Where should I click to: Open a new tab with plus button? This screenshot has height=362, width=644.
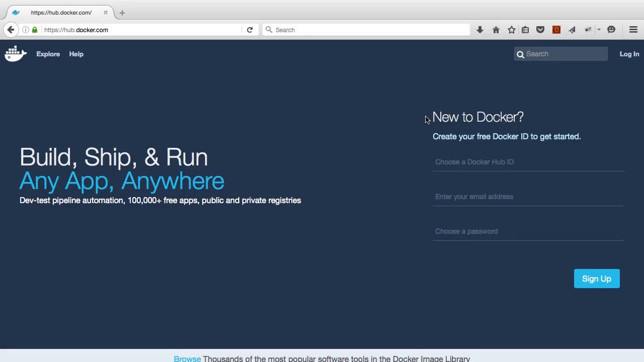(122, 13)
